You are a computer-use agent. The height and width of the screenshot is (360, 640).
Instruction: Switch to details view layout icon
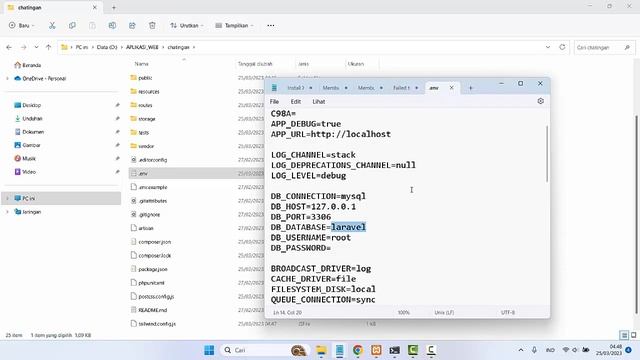point(624,335)
